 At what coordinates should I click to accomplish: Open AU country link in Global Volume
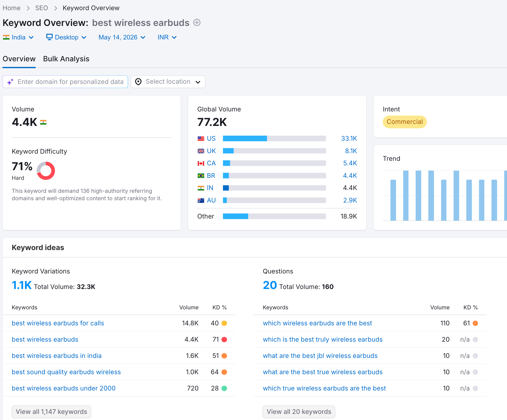(211, 200)
